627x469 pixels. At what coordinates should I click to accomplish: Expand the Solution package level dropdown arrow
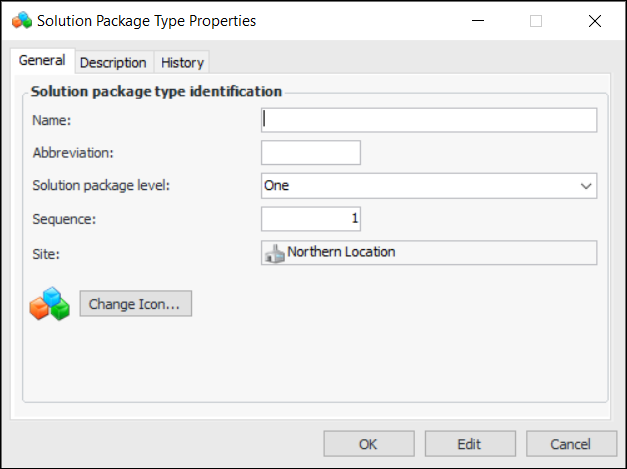pyautogui.click(x=585, y=186)
